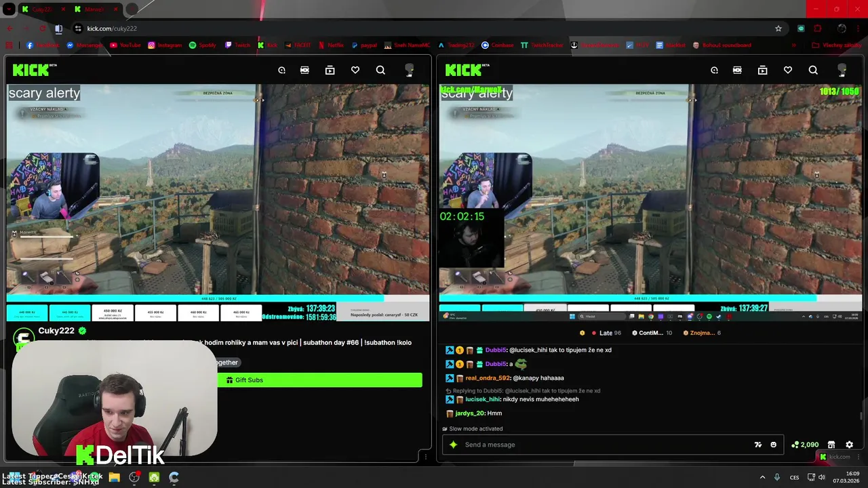
Task: Open the Twitch bookmark
Action: (x=238, y=45)
